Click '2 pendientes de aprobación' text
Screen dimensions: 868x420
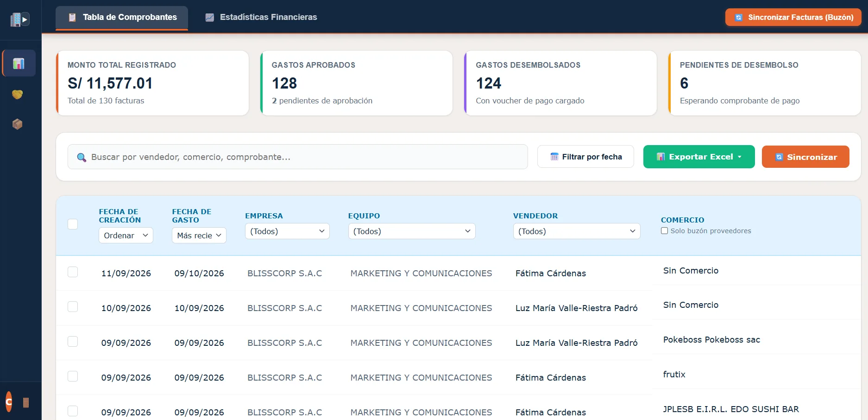coord(322,101)
